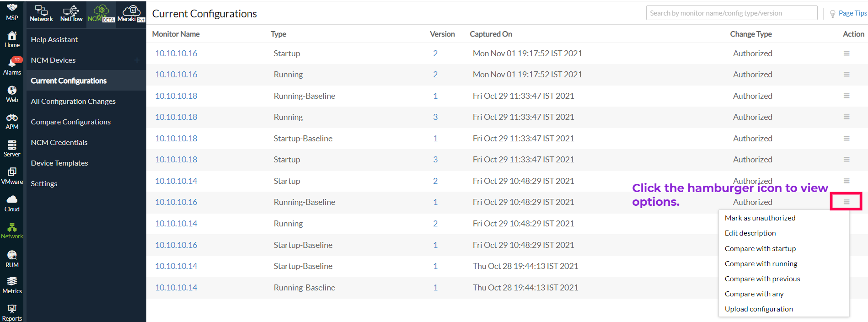868x322 pixels.
Task: Select the Web monitoring icon
Action: click(x=12, y=90)
